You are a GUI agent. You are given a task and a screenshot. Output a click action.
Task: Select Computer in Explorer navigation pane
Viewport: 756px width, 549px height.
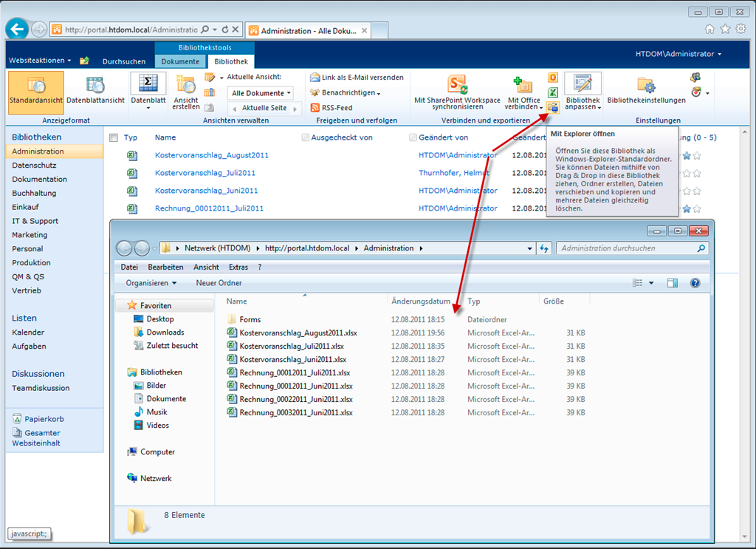(157, 451)
